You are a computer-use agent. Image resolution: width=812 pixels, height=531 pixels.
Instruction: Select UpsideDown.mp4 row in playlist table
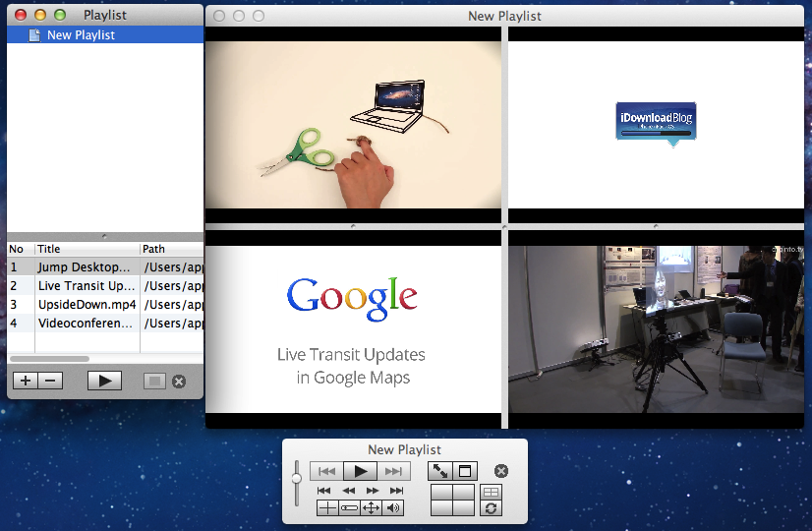pyautogui.click(x=87, y=304)
